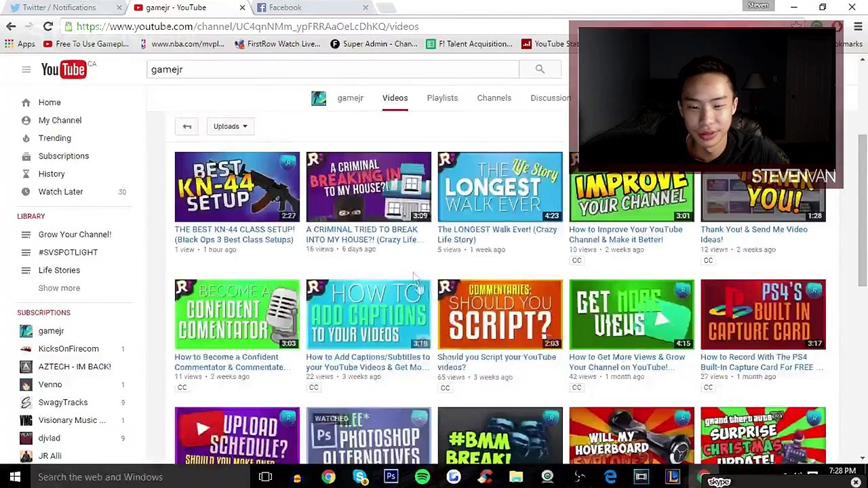Image resolution: width=868 pixels, height=488 pixels.
Task: Open the AZTECH - IM BACK! subscription
Action: pos(75,367)
